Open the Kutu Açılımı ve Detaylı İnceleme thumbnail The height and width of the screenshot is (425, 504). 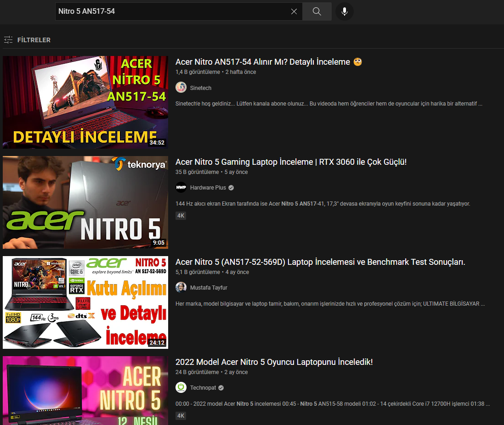point(85,302)
